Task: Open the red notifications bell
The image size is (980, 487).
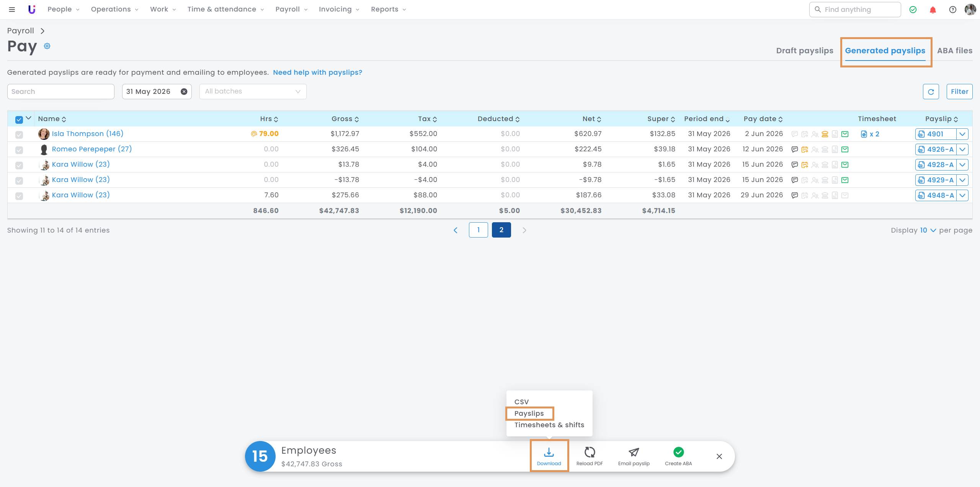Action: [933, 10]
